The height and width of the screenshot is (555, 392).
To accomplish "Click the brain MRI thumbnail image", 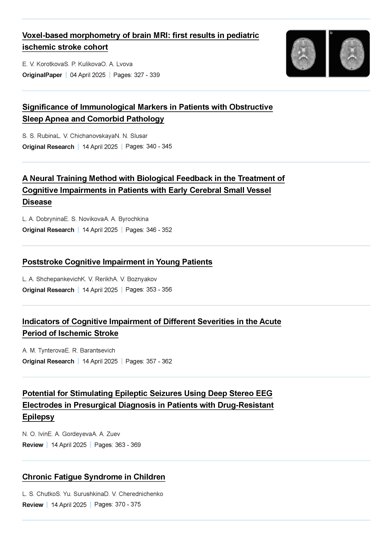I will [328, 54].
